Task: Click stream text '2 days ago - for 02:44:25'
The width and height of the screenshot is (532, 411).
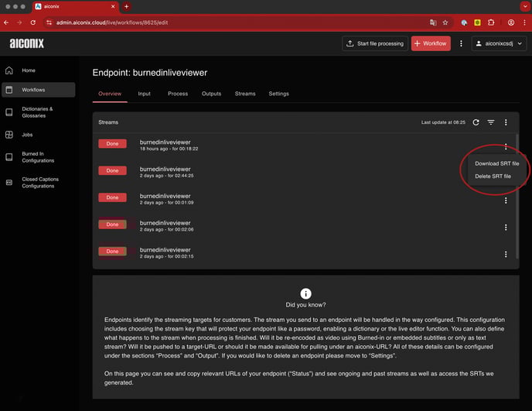Action: 166,176
